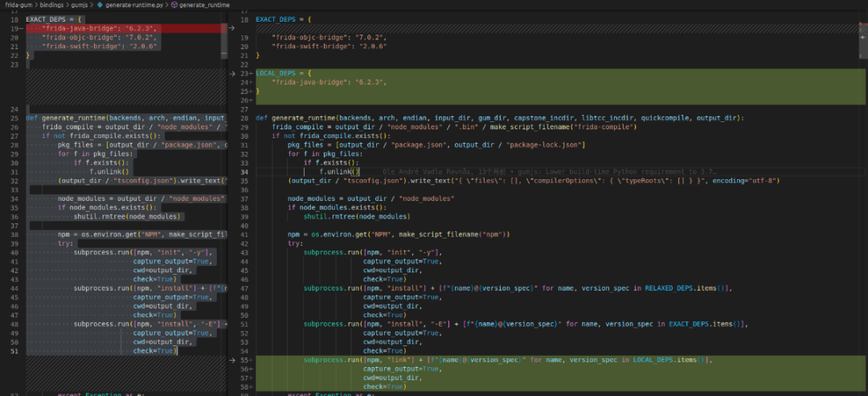
Task: Open the generate_runtime symbol breadcrumb
Action: click(x=204, y=5)
